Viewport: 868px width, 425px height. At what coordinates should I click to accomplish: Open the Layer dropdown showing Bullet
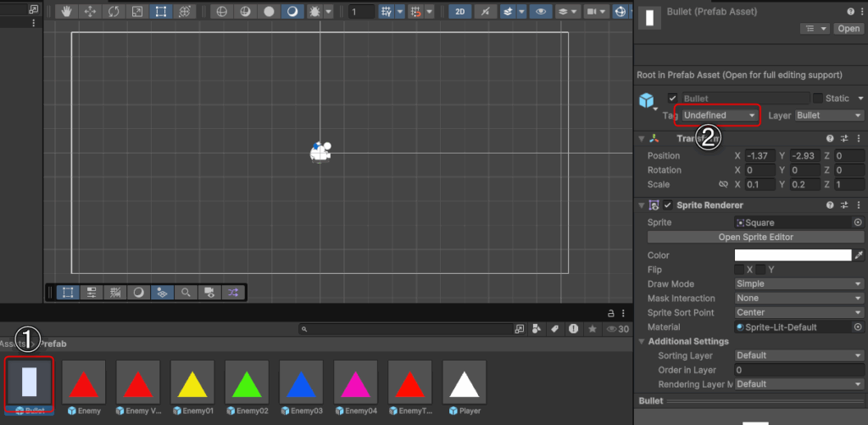[x=829, y=115]
